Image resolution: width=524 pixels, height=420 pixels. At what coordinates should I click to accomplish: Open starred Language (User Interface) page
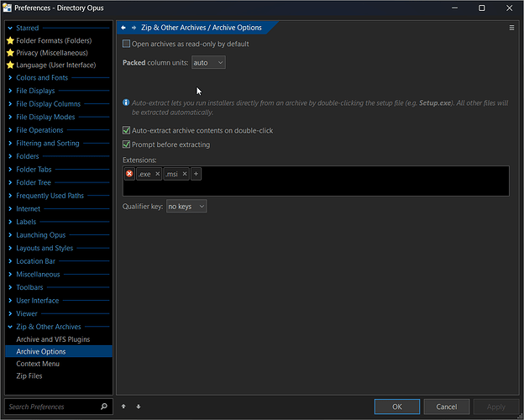click(55, 65)
